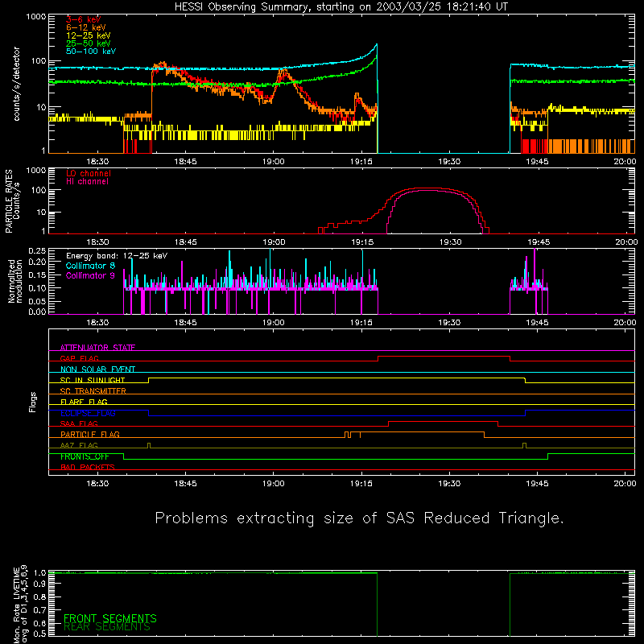
Task: Click 18:45 tick label under particle rates plot
Action: pos(185,242)
